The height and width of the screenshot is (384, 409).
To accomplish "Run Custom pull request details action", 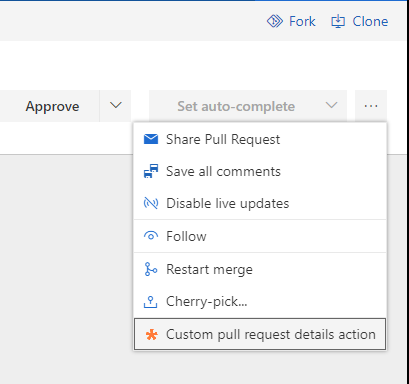I will (260, 334).
